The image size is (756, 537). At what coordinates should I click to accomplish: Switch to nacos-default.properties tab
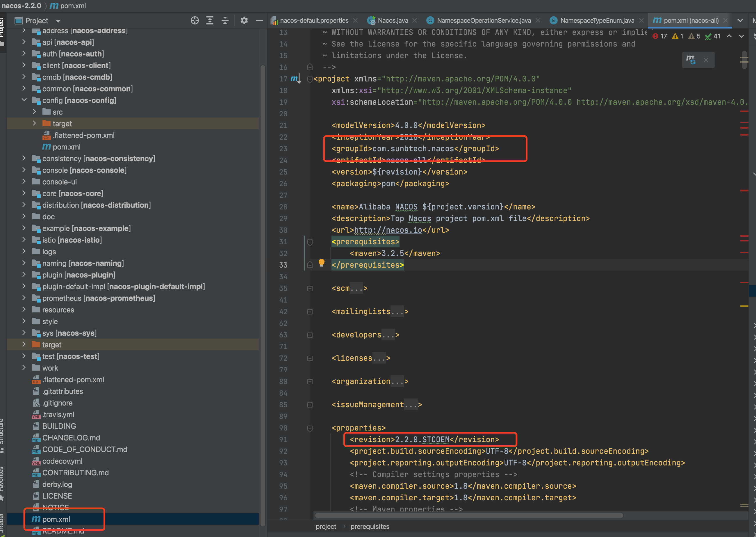314,20
